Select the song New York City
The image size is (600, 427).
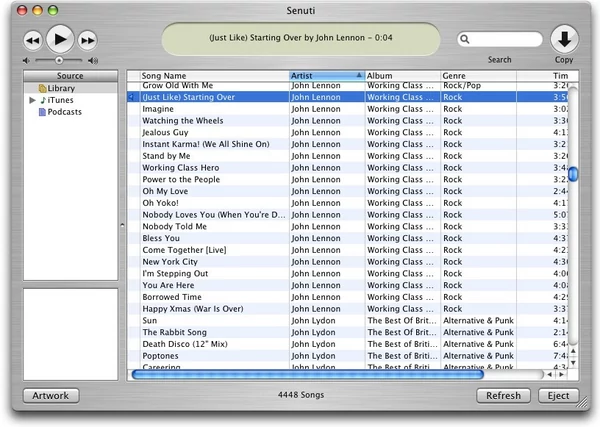(x=347, y=262)
